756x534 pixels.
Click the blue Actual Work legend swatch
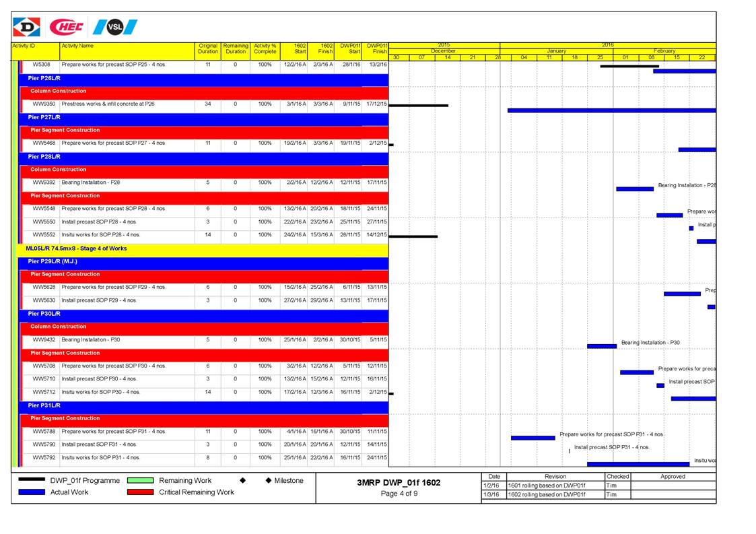coord(32,492)
